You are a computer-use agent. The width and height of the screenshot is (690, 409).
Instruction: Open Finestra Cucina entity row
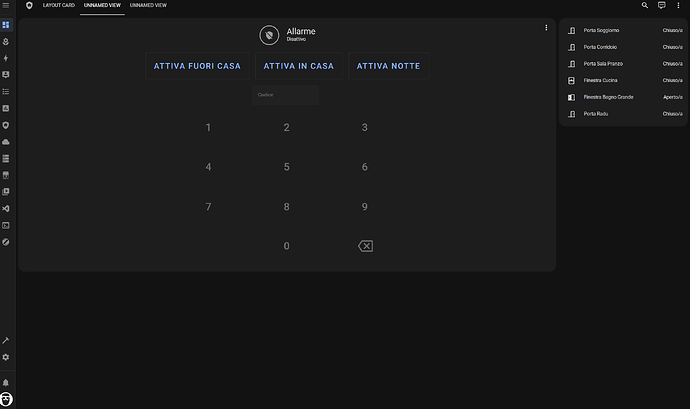pos(624,81)
